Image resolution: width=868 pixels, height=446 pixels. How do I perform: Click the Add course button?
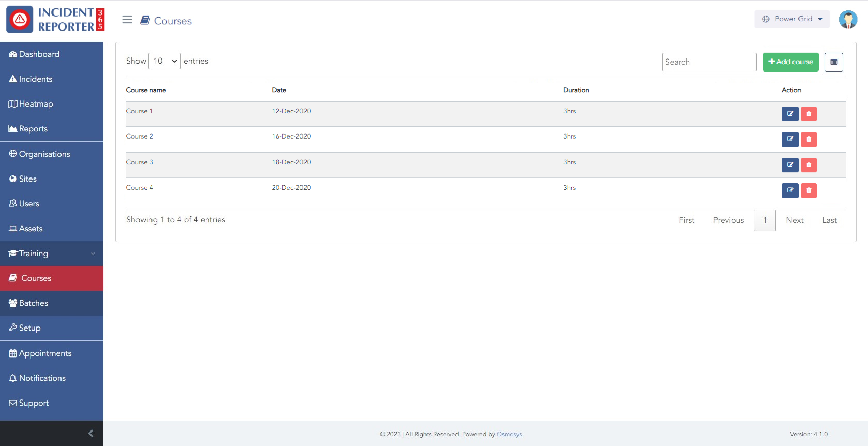790,62
